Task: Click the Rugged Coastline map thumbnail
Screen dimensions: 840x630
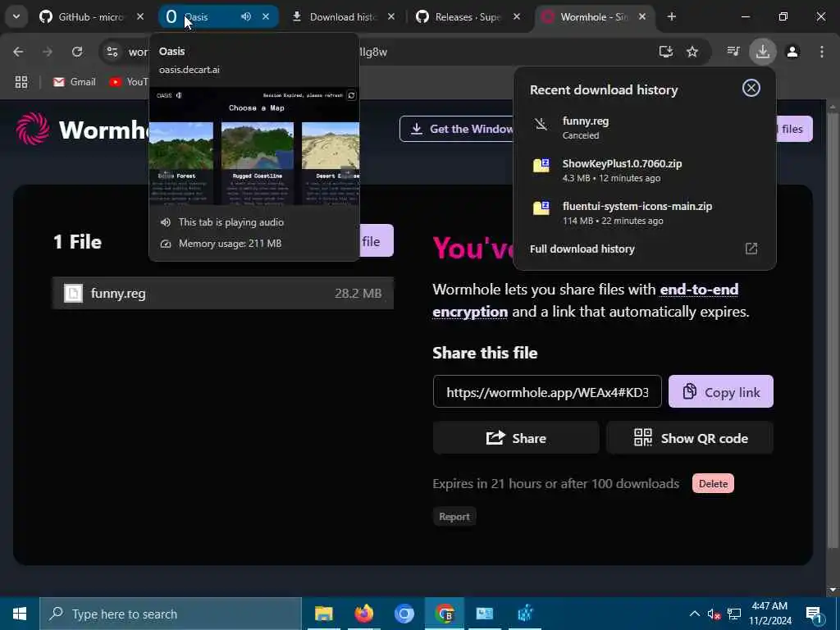Action: click(x=257, y=145)
